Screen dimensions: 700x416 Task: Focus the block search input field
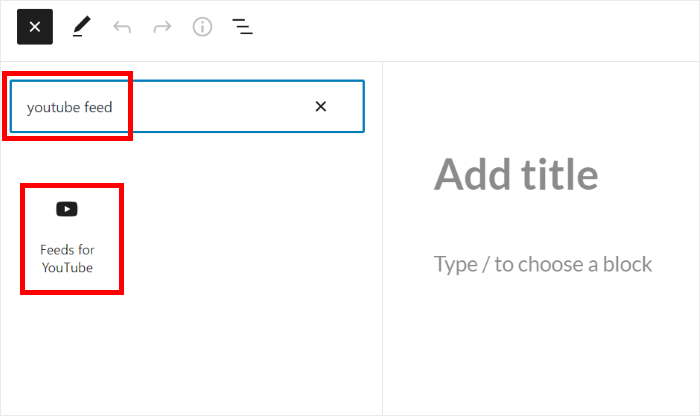pos(220,106)
